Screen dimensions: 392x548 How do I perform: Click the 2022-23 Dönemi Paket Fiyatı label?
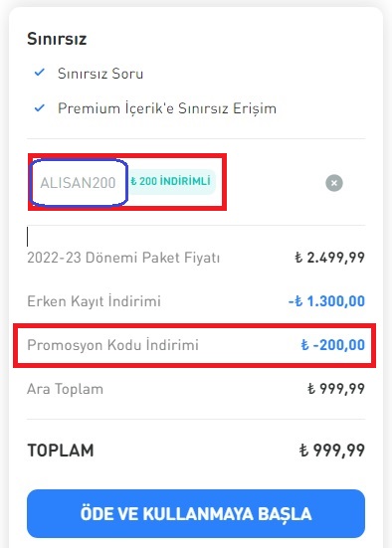point(123,258)
